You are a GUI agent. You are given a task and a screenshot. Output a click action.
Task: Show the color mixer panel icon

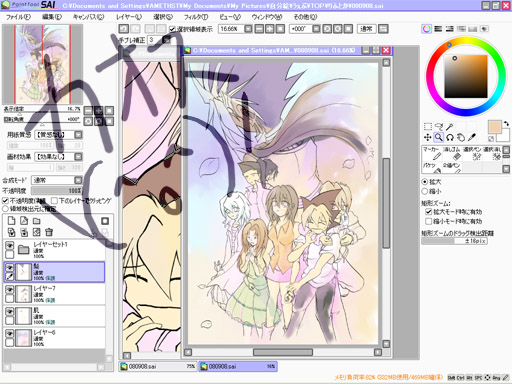pyautogui.click(x=461, y=29)
